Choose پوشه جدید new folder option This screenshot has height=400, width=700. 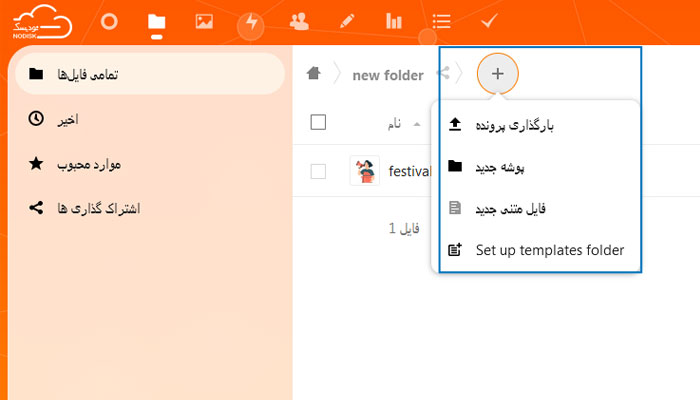[536, 167]
